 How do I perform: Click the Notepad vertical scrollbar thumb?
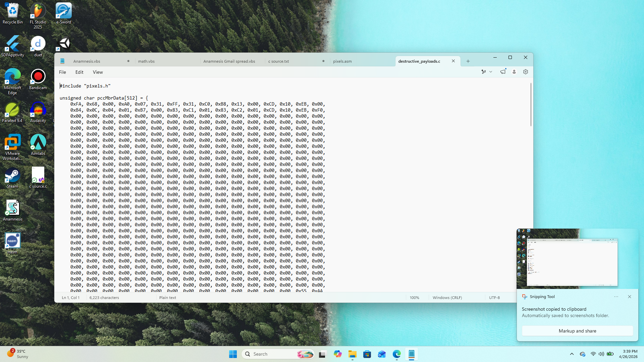pos(531,105)
